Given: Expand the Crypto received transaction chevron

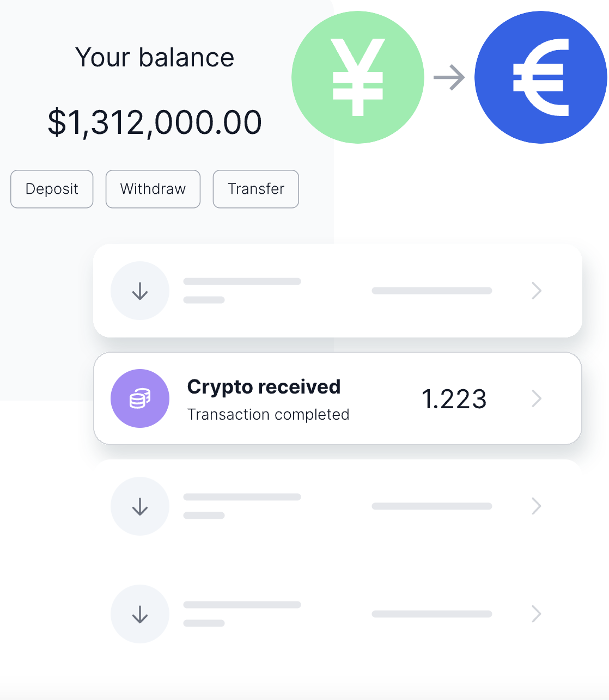Looking at the screenshot, I should pyautogui.click(x=537, y=398).
